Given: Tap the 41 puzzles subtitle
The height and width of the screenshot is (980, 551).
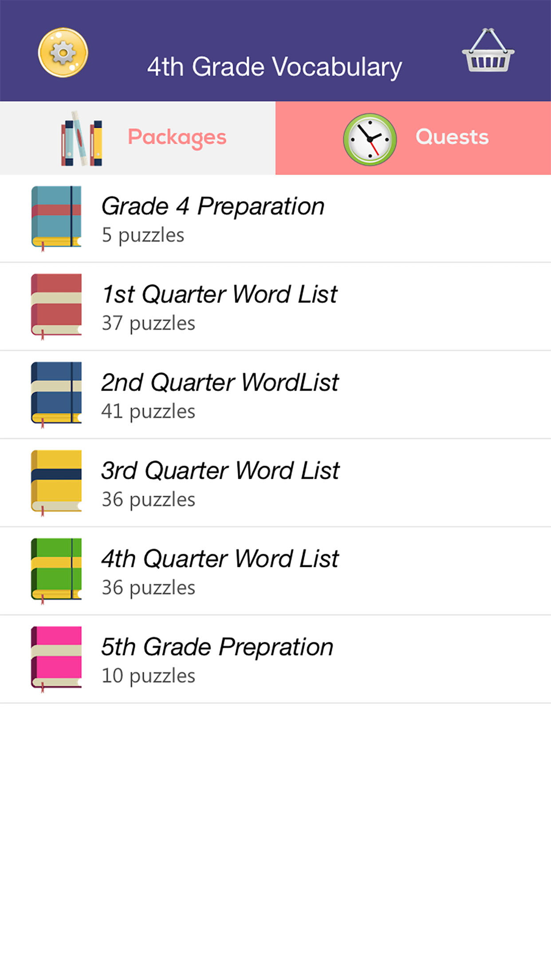Looking at the screenshot, I should [x=148, y=411].
